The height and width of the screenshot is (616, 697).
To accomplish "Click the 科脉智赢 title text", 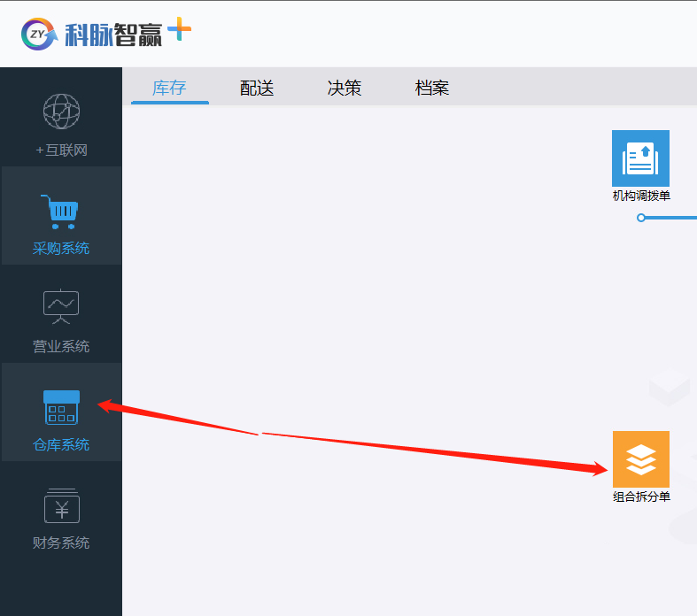I will coord(113,35).
